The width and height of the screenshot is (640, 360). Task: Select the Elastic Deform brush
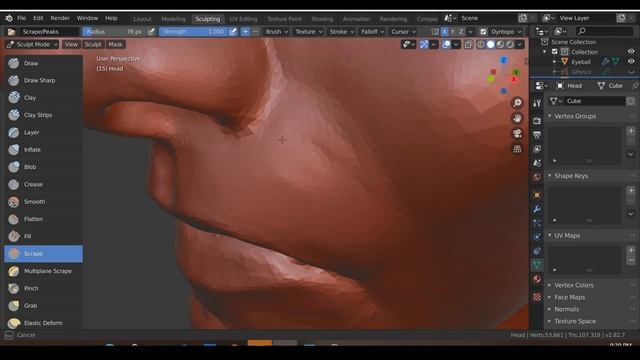click(43, 323)
